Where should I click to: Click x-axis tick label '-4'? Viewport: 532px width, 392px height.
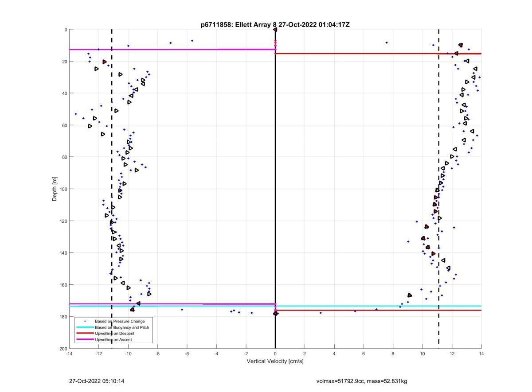[x=216, y=353]
